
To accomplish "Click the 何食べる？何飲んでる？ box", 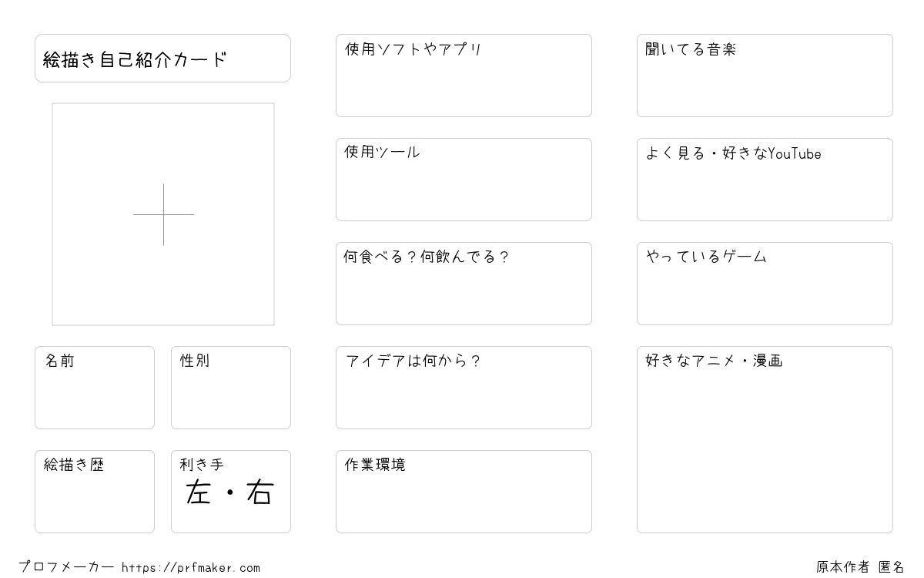I will click(464, 284).
